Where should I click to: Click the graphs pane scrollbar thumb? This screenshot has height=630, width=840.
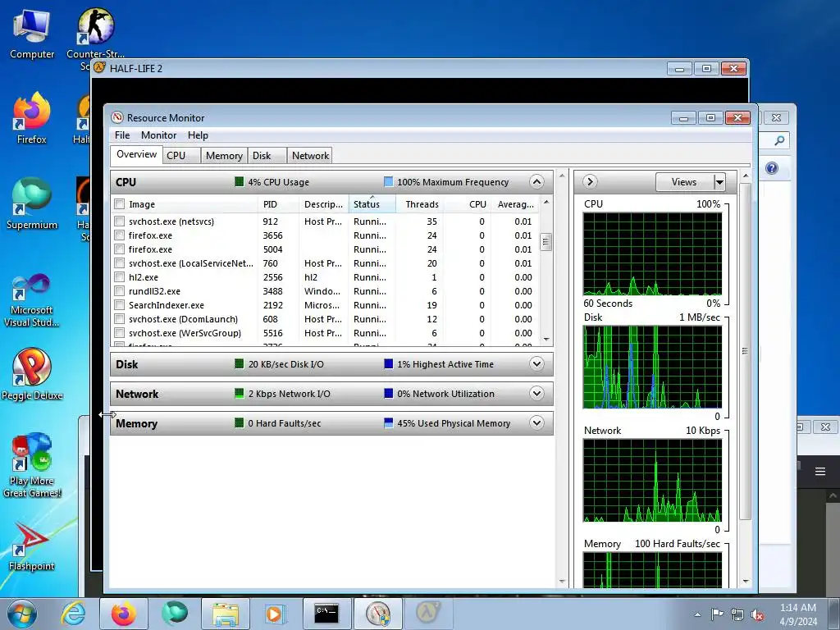click(x=745, y=351)
